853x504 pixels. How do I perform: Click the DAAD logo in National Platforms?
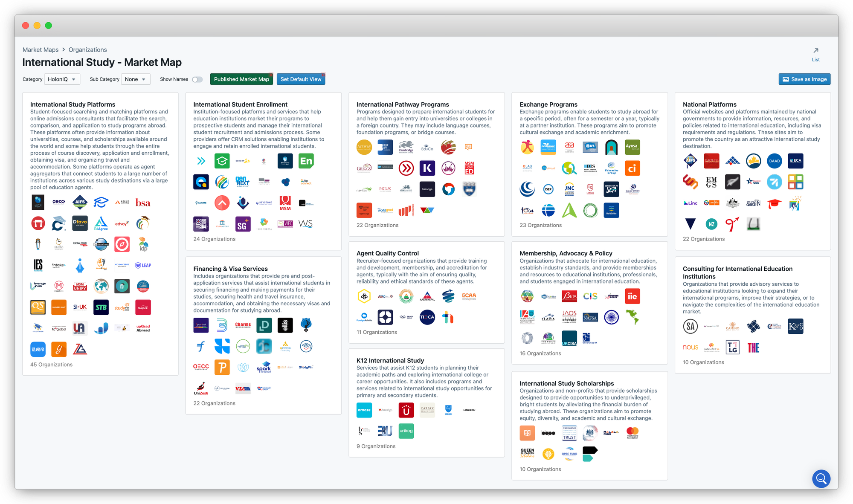[774, 161]
